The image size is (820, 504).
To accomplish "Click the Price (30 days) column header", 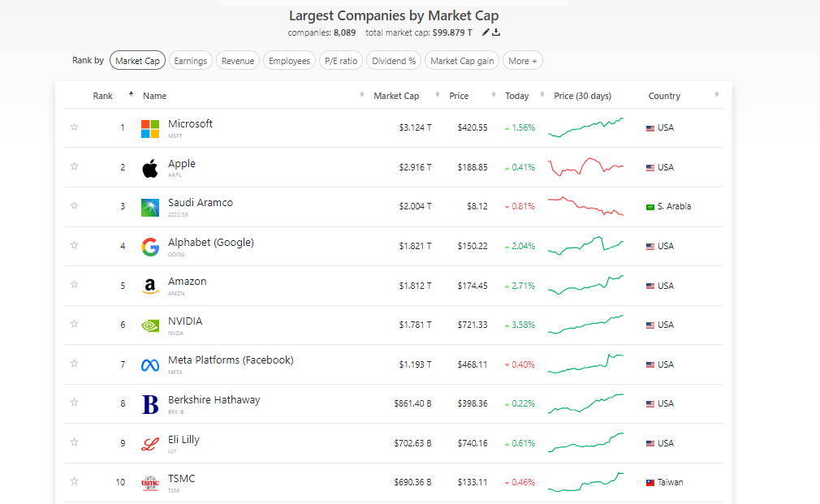I will 583,97.
